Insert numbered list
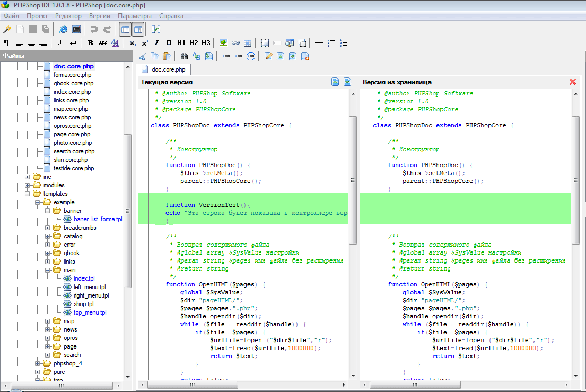586x392 pixels. pos(344,43)
